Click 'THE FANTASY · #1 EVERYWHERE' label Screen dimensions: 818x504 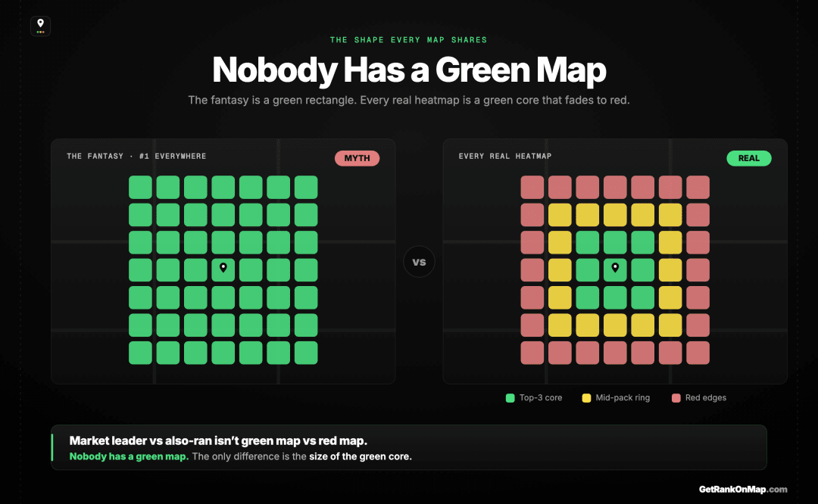click(136, 156)
